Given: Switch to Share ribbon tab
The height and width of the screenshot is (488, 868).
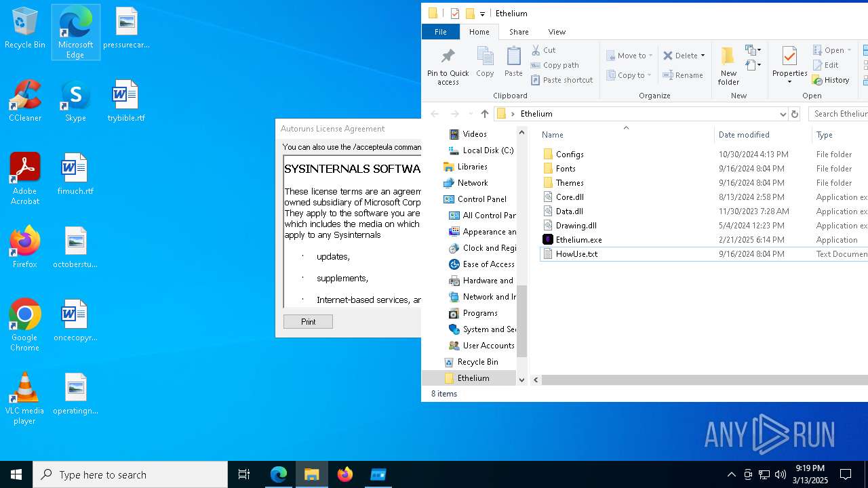Looking at the screenshot, I should pyautogui.click(x=519, y=32).
